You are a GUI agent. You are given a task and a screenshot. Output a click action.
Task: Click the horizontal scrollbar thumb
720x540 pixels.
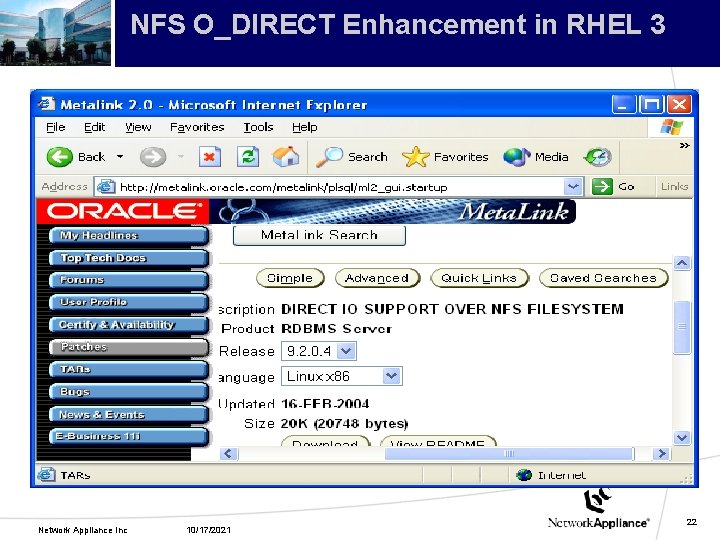509,454
